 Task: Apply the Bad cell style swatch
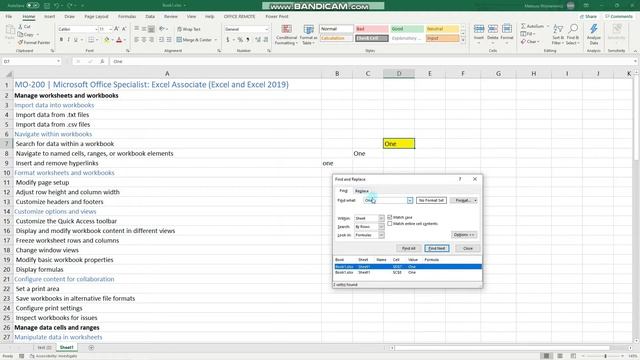coord(371,29)
